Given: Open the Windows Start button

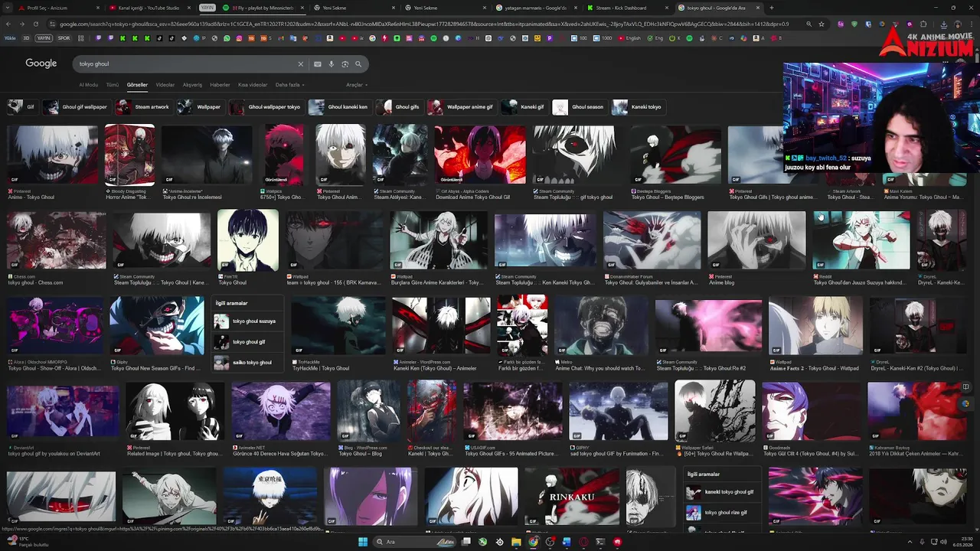Looking at the screenshot, I should 363,542.
